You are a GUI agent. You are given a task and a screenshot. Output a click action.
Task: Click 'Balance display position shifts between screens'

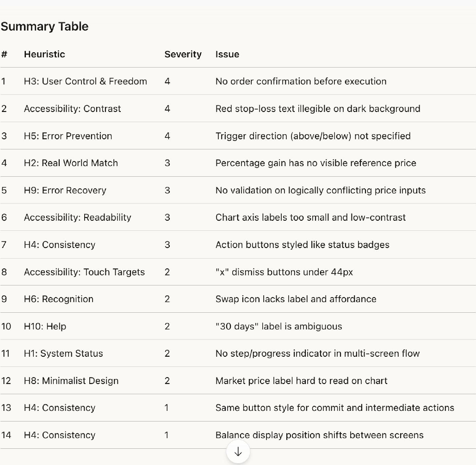tap(319, 435)
